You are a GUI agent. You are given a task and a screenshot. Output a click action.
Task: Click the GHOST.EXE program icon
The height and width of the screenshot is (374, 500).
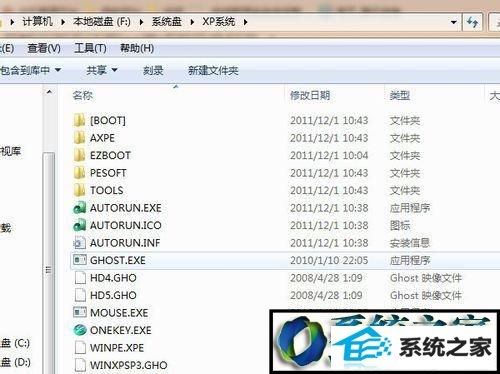click(x=80, y=260)
